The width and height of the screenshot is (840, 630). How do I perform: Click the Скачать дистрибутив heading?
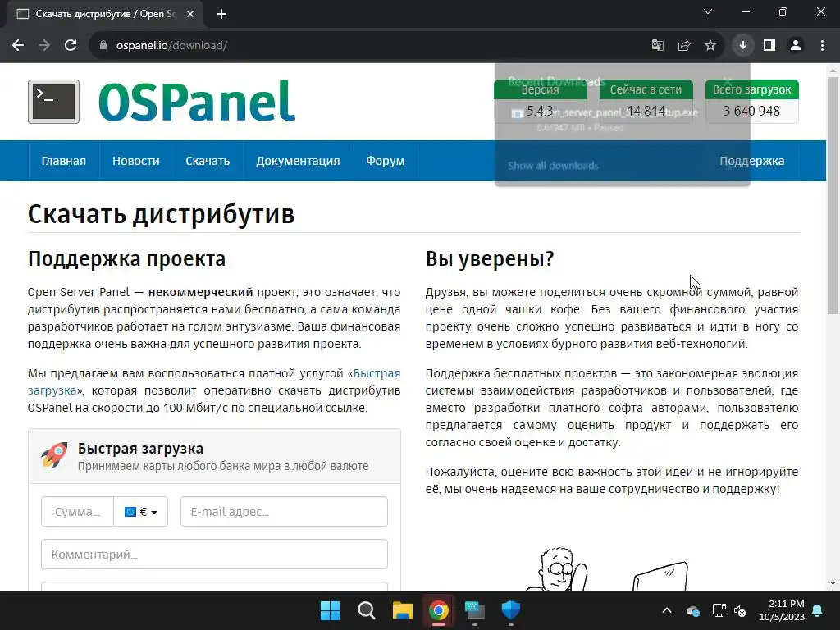tap(162, 214)
